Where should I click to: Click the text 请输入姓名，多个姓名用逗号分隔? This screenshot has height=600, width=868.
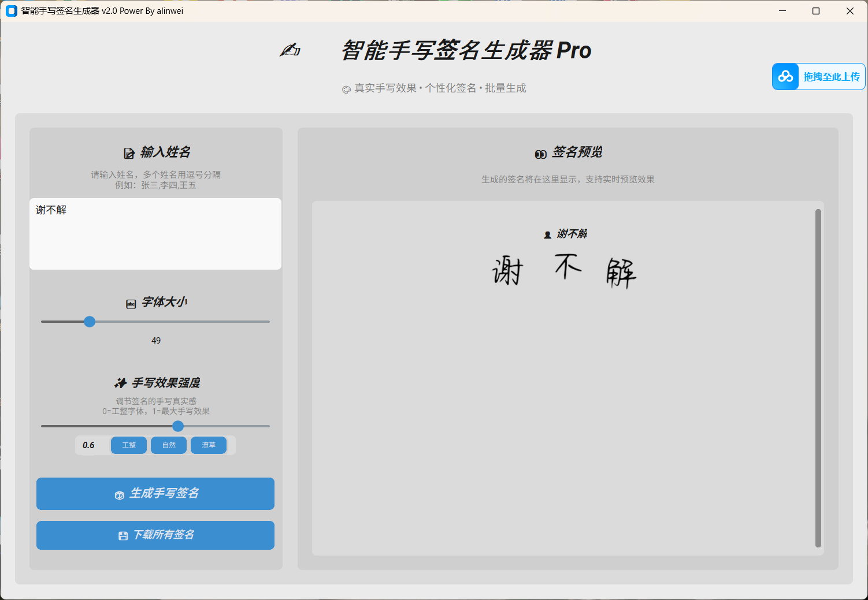click(x=156, y=174)
